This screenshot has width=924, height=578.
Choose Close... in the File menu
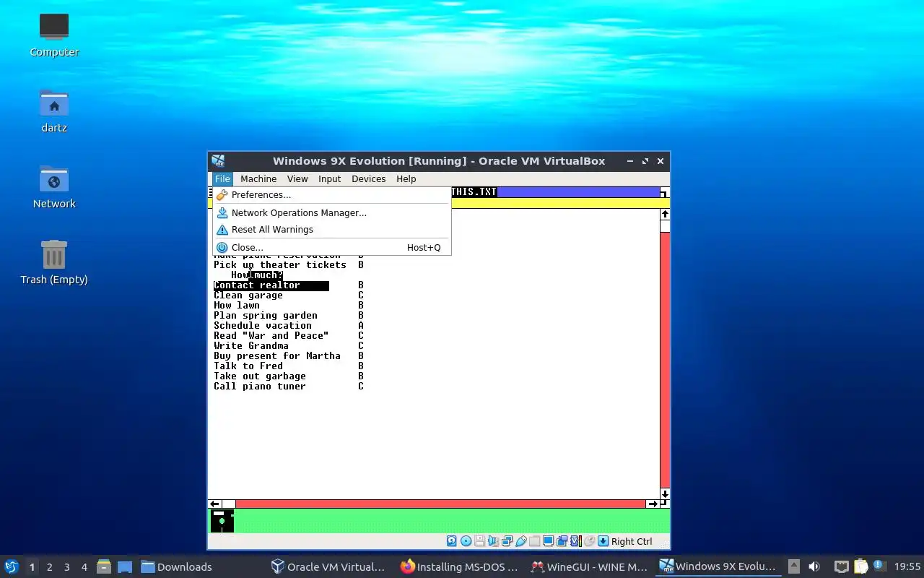(x=331, y=248)
